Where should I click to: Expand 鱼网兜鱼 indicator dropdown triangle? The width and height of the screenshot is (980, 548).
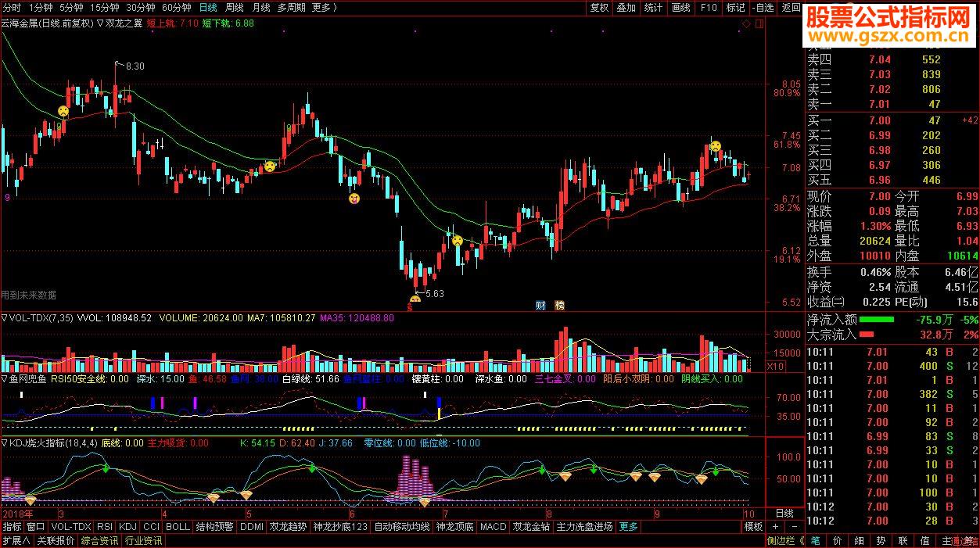pyautogui.click(x=5, y=379)
